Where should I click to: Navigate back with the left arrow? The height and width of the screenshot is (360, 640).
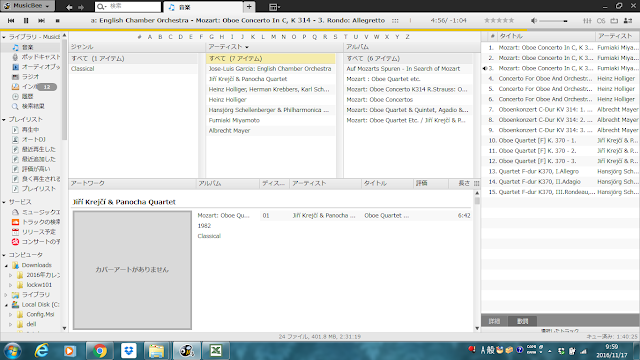pyautogui.click(x=69, y=7)
